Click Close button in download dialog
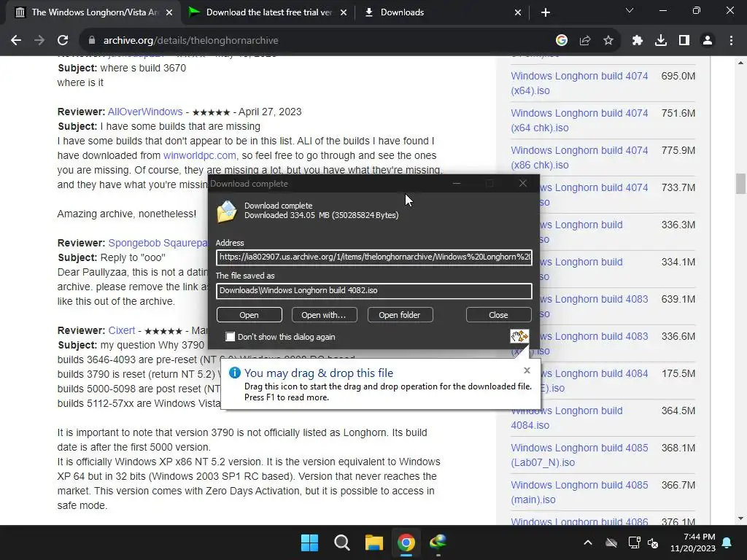 tap(499, 315)
